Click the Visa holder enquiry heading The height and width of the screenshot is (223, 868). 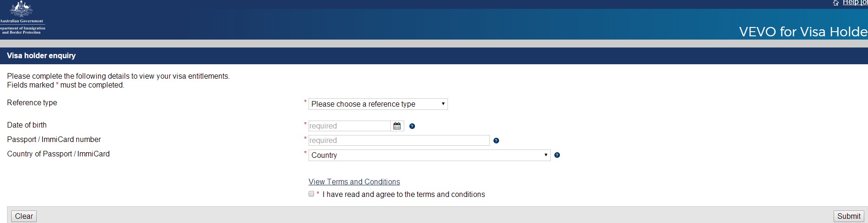click(x=41, y=56)
